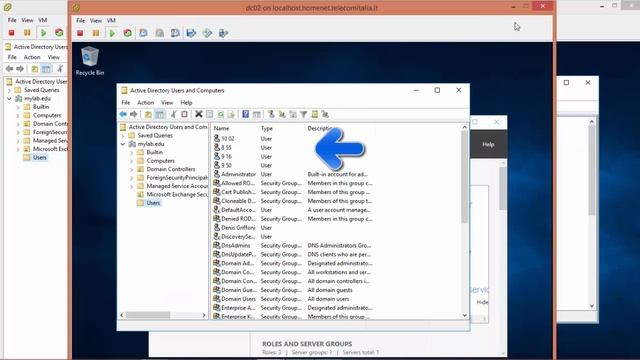The width and height of the screenshot is (640, 360).
Task: Click the Suspend (pause) icon in dc02 console
Action: coord(96,33)
